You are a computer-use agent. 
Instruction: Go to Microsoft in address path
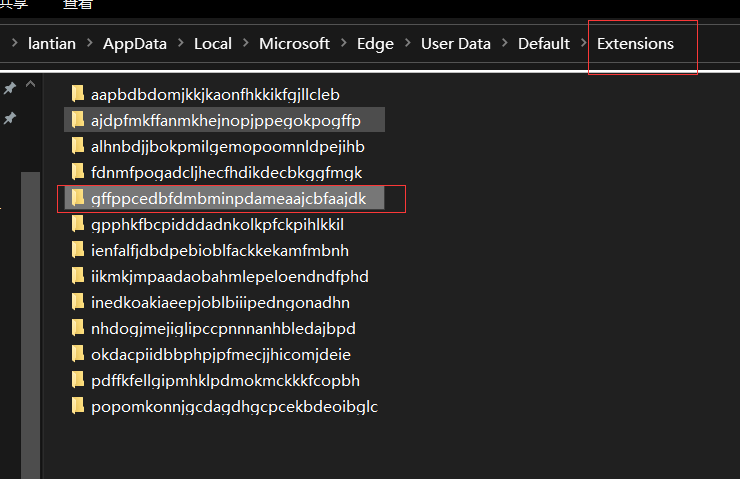294,43
